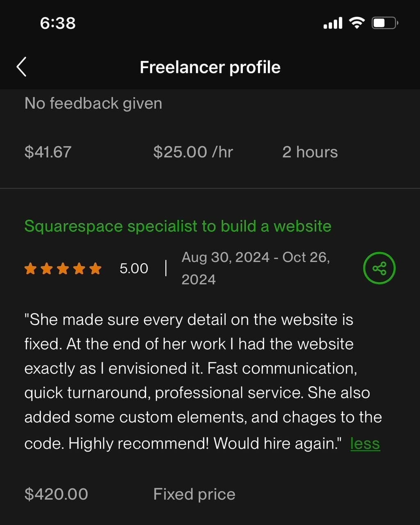Tap the $25.00 /hr rate
The width and height of the screenshot is (420, 525).
click(x=193, y=152)
